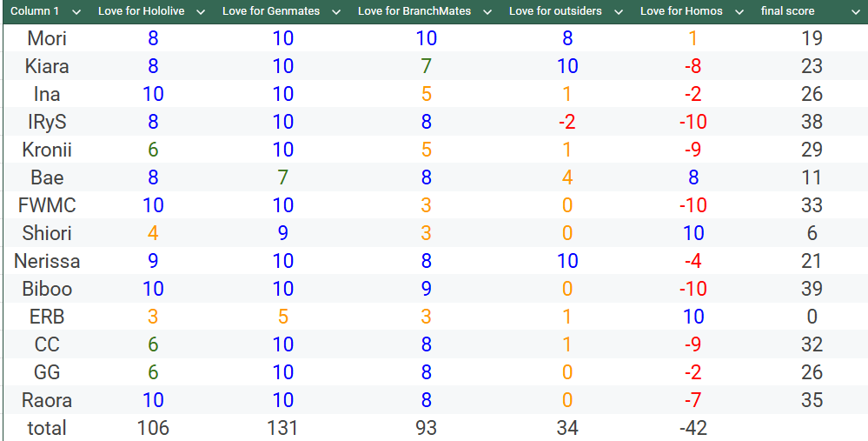
Task: Select the Love for BranchMates total 93
Action: tap(426, 428)
